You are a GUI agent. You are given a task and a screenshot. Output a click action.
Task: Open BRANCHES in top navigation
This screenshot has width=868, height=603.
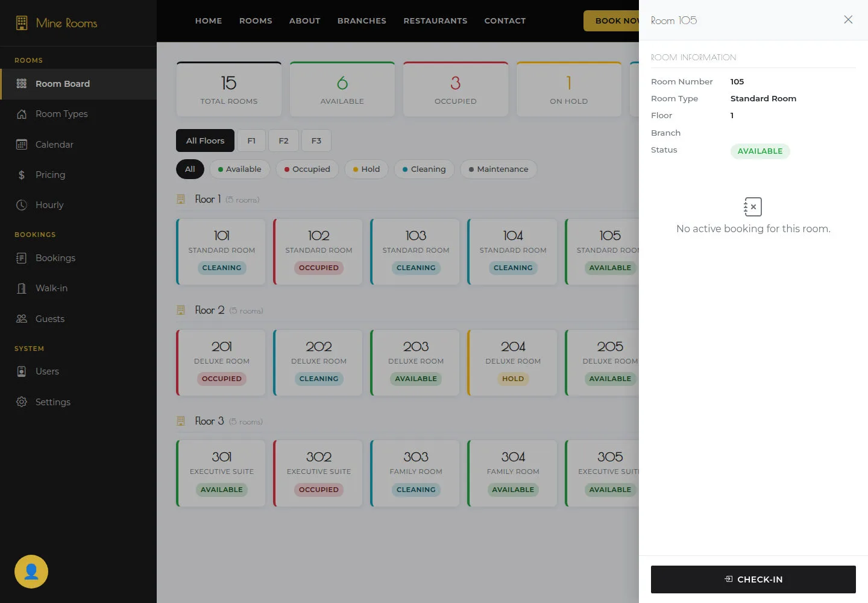[362, 21]
